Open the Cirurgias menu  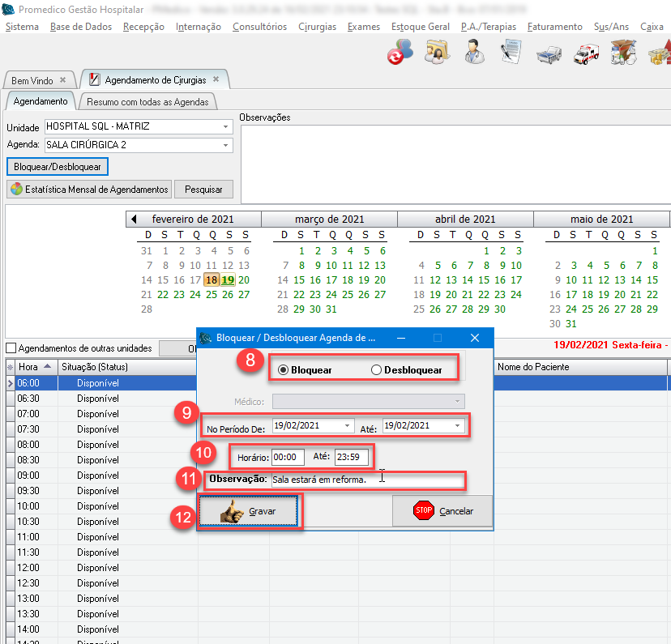coord(317,27)
